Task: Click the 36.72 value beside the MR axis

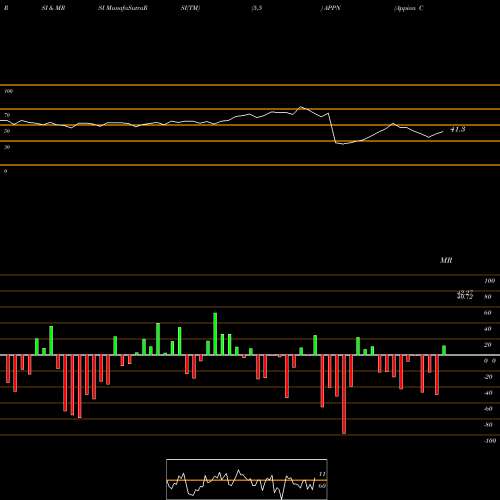Action: (465, 296)
